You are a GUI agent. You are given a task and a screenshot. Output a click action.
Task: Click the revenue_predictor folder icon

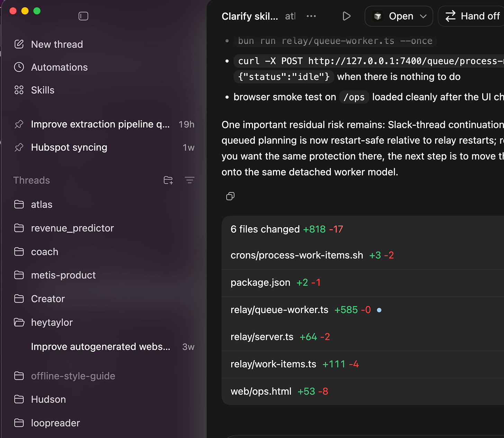coord(19,228)
